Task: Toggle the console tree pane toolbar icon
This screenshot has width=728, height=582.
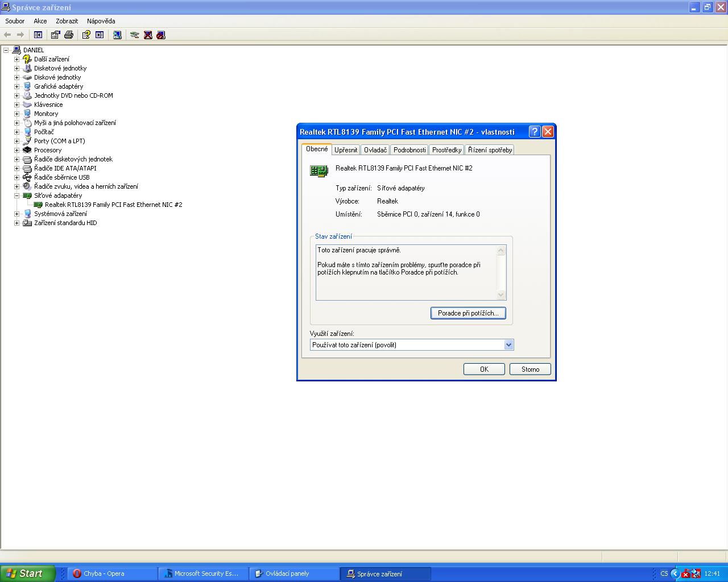Action: 38,35
